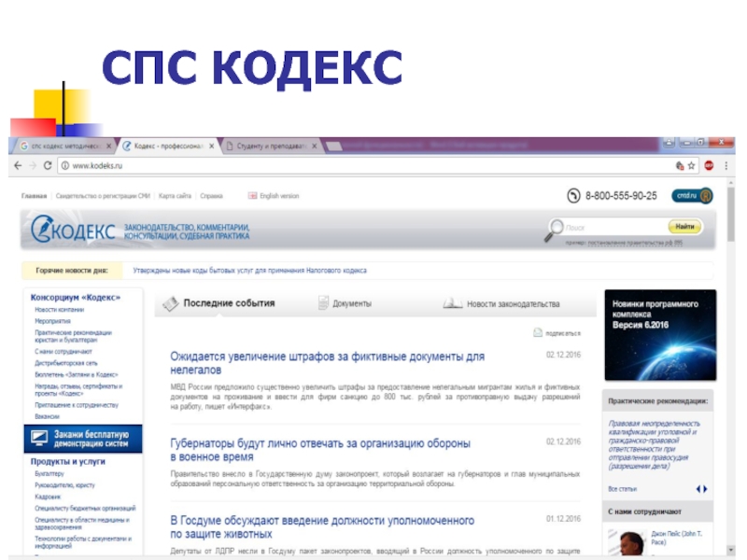Image resolution: width=747 pixels, height=560 pixels.
Task: Open Специалисту бюджетных организаций link
Action: [x=85, y=508]
